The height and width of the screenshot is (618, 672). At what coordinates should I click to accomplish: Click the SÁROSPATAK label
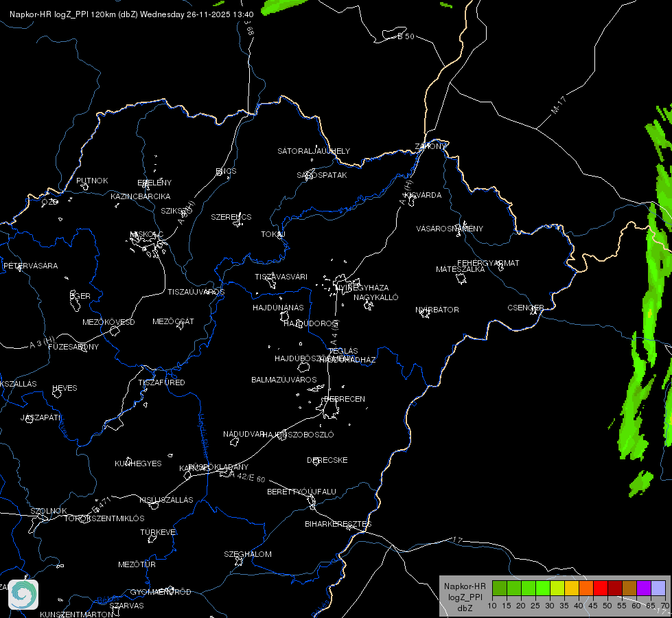coord(322,175)
